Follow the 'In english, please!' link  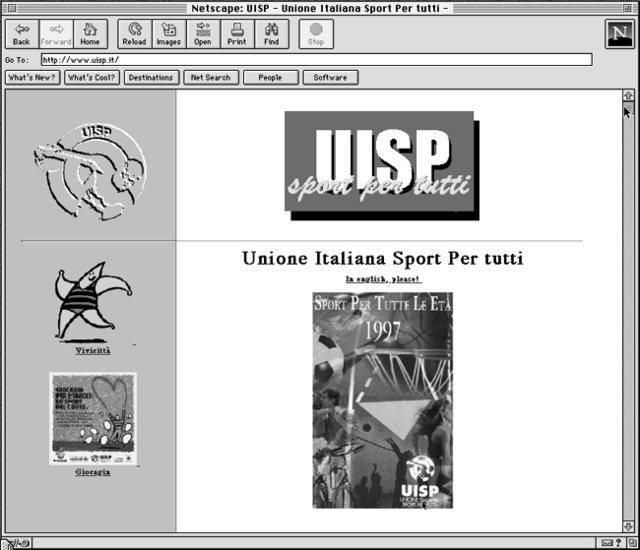(383, 279)
